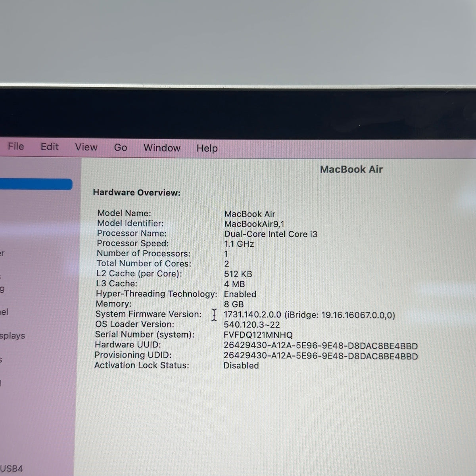Image resolution: width=476 pixels, height=476 pixels.
Task: Click the Memory label
Action: (113, 304)
